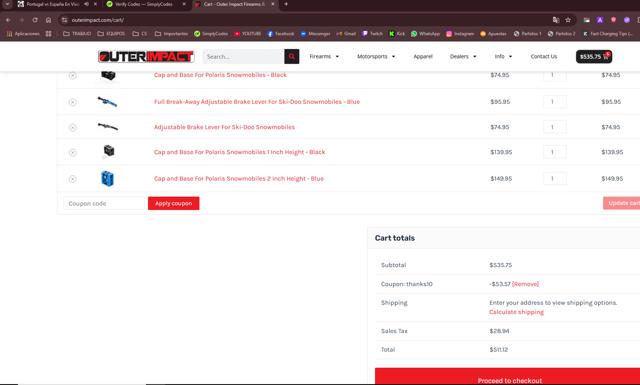640x385 pixels.
Task: Open the Apuestas bookmark
Action: (x=493, y=33)
